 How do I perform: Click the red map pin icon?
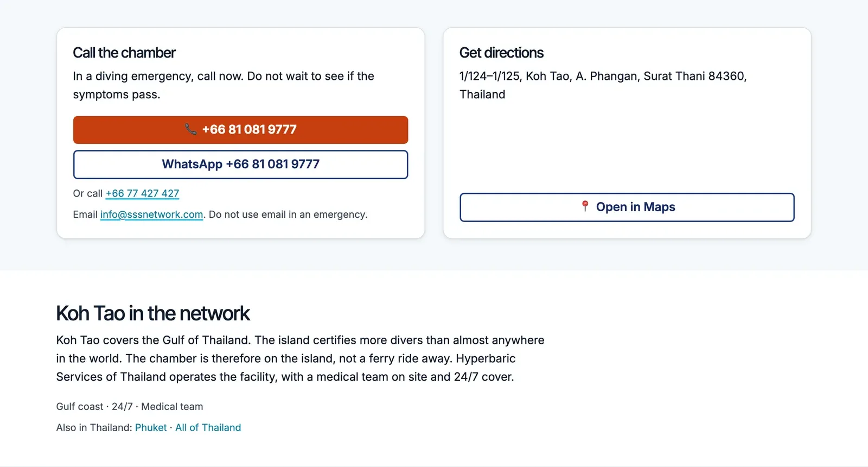pyautogui.click(x=585, y=206)
